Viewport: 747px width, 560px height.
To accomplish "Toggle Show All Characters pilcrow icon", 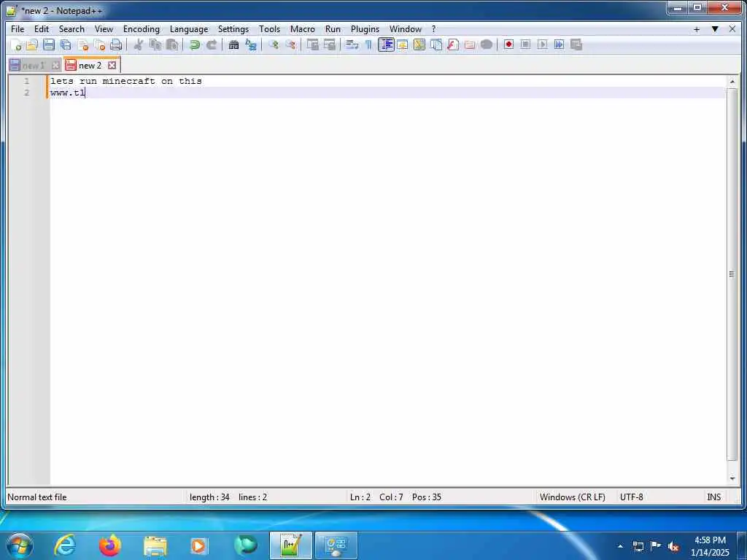I will click(x=368, y=44).
